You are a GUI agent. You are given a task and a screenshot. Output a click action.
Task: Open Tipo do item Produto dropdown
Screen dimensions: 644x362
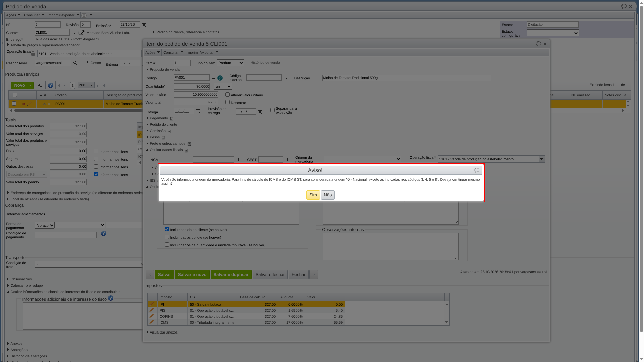pyautogui.click(x=230, y=63)
